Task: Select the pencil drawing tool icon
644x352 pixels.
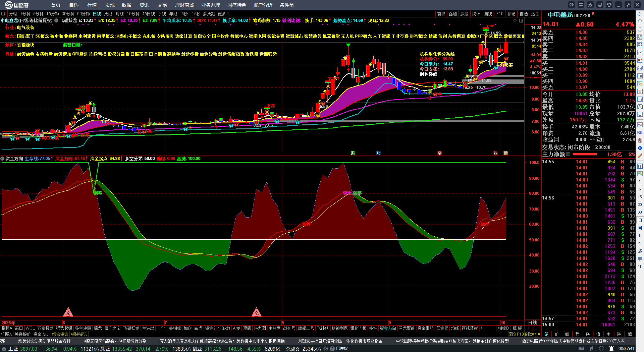Action: click(x=640, y=156)
